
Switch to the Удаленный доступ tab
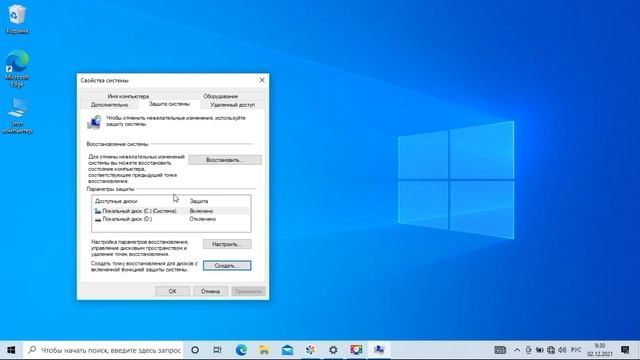click(232, 105)
